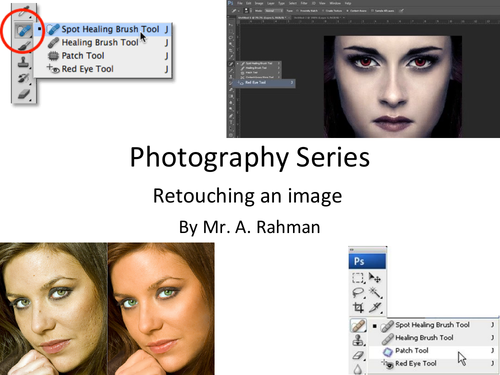Open the Mode Normal dropdown in the dark options bar

click(x=274, y=11)
